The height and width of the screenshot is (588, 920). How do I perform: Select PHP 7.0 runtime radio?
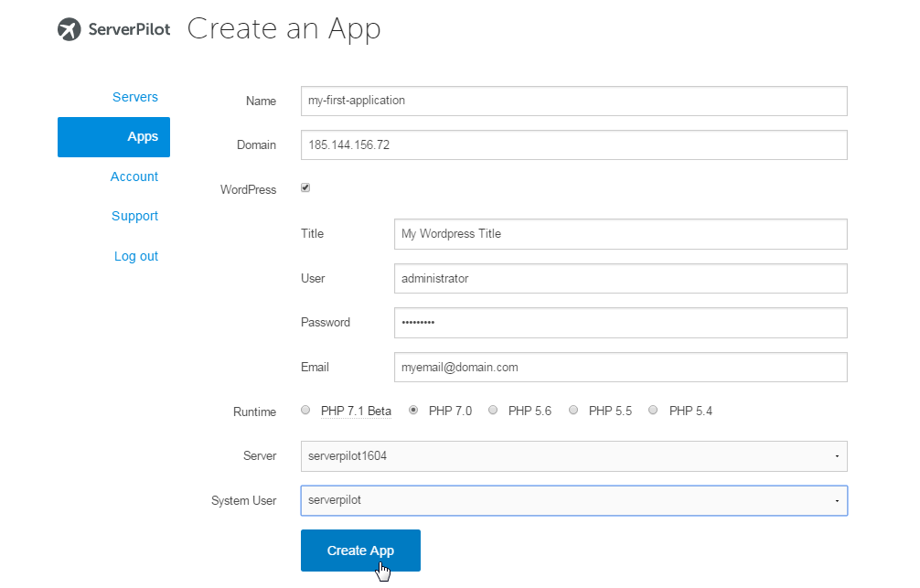pos(413,411)
